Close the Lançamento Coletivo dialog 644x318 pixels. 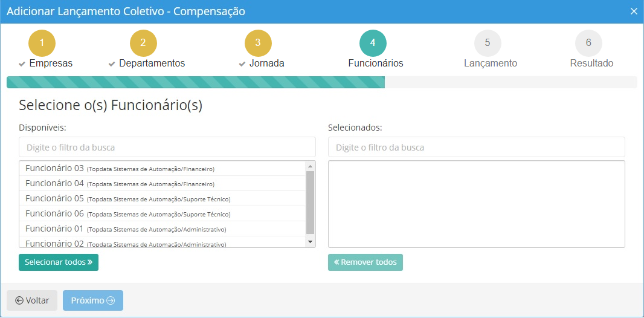click(x=634, y=11)
